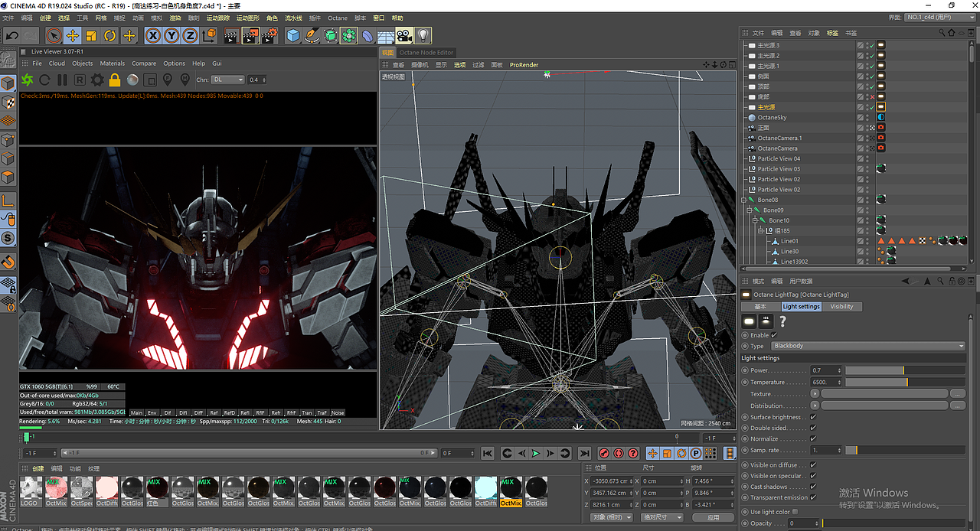Open the Deformer (blue capsule) menu
The width and height of the screenshot is (980, 531).
[x=367, y=35]
